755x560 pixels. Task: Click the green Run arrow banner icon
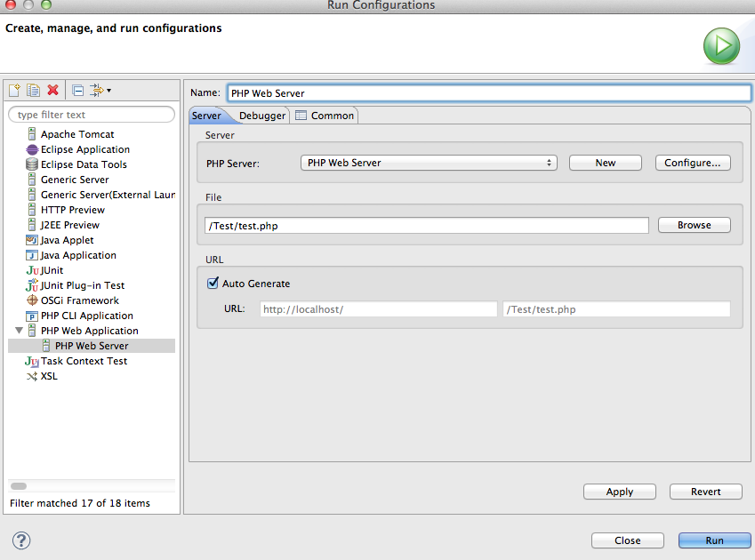point(721,46)
